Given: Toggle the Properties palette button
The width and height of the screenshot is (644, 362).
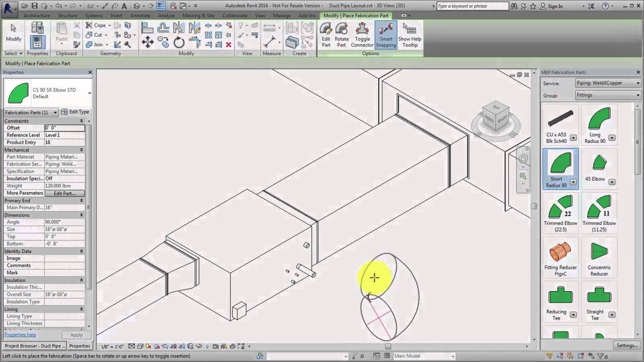Looking at the screenshot, I should (x=37, y=42).
